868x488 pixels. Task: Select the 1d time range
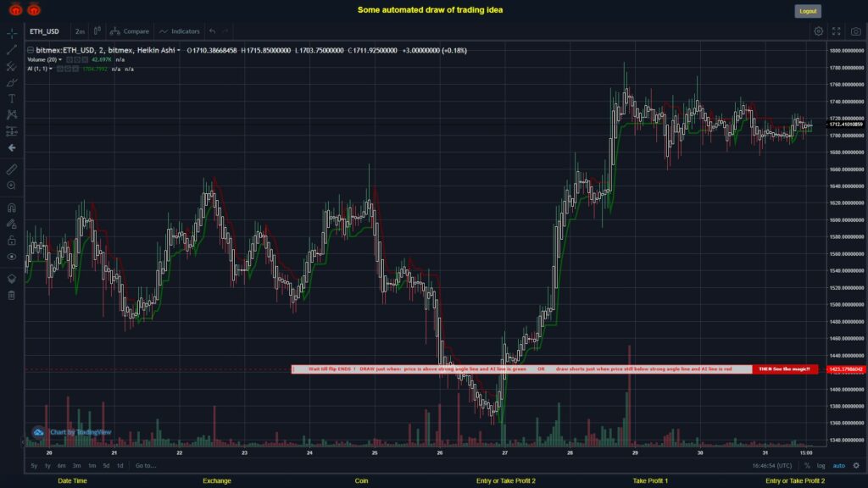click(120, 466)
